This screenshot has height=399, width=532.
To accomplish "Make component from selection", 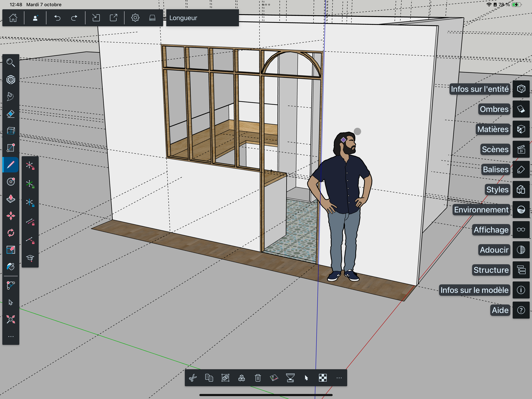I will click(241, 378).
